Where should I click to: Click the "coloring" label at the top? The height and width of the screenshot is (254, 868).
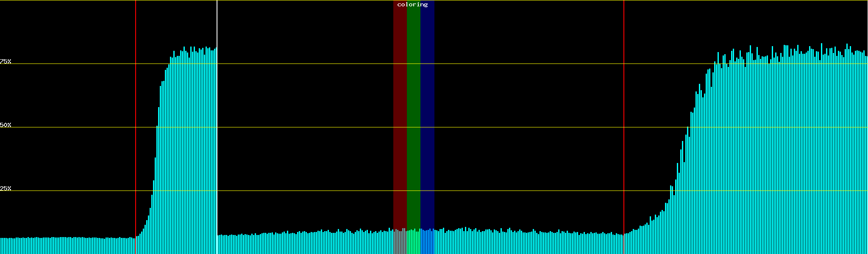coord(412,5)
